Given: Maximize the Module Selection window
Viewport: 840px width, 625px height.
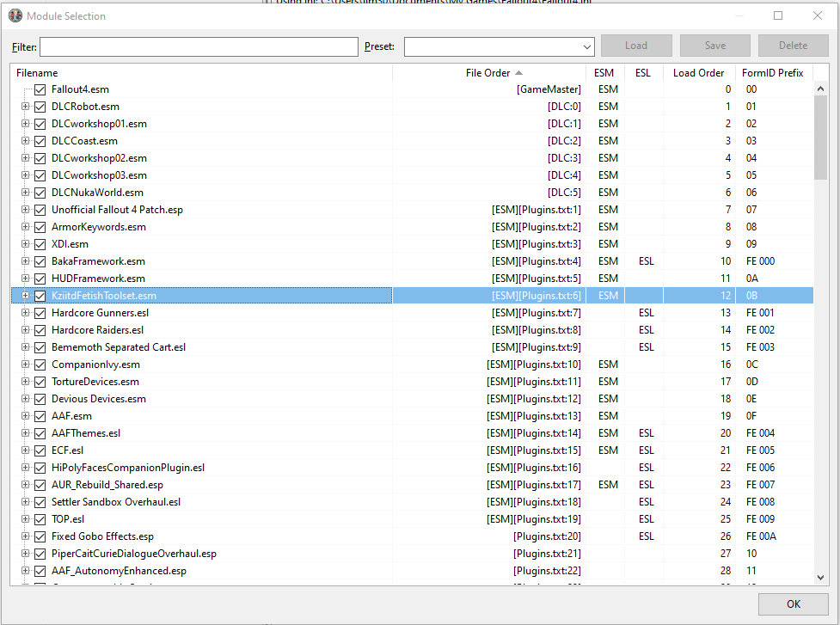Looking at the screenshot, I should [x=778, y=15].
